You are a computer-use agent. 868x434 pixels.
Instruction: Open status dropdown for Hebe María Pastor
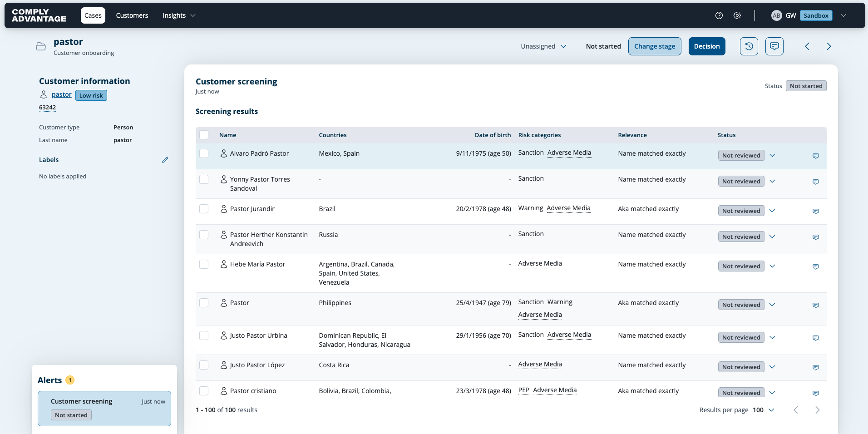click(772, 266)
